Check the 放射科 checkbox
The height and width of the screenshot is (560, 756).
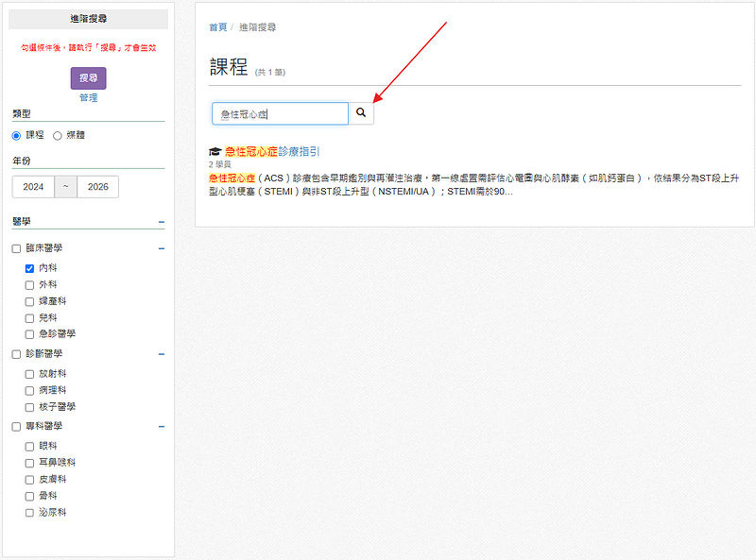pyautogui.click(x=29, y=374)
